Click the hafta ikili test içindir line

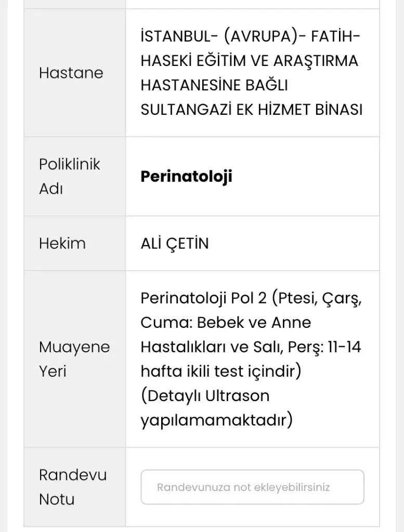221,371
